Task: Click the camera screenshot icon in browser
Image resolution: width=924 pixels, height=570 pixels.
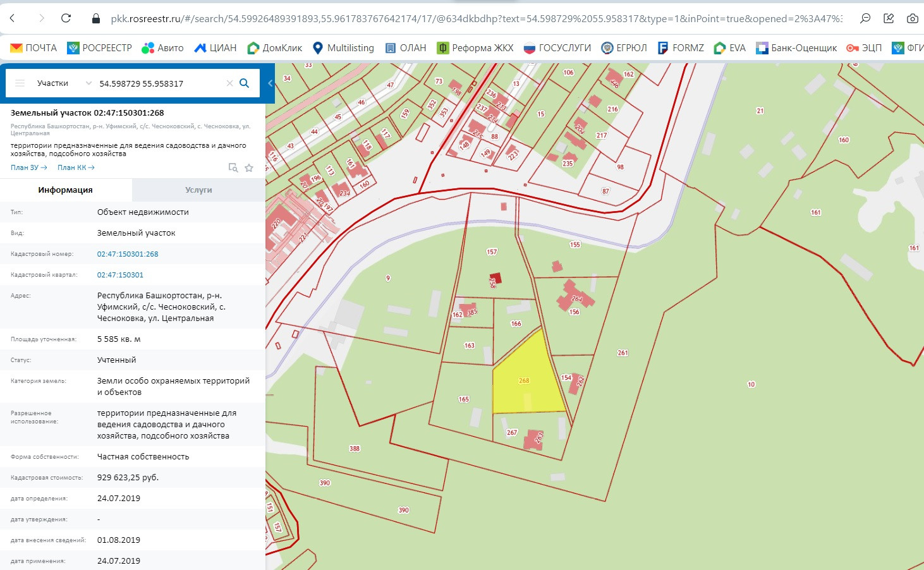Action: click(x=912, y=18)
